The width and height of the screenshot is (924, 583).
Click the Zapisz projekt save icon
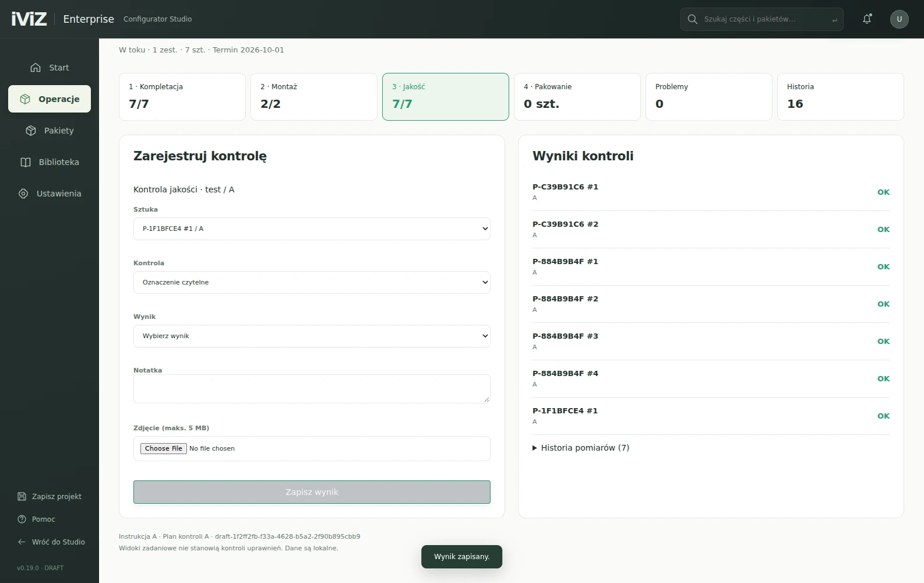coord(22,497)
